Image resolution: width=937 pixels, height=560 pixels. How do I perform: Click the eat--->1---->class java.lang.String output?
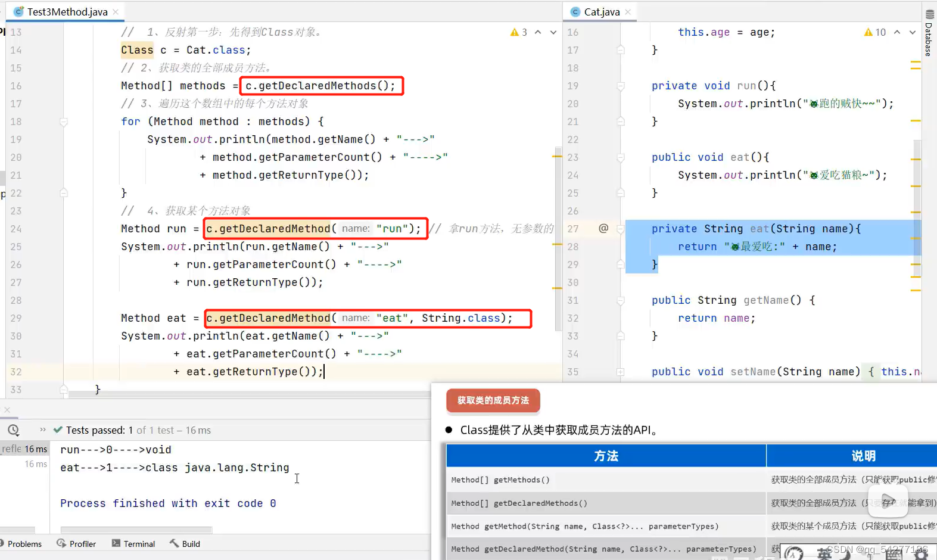point(175,468)
